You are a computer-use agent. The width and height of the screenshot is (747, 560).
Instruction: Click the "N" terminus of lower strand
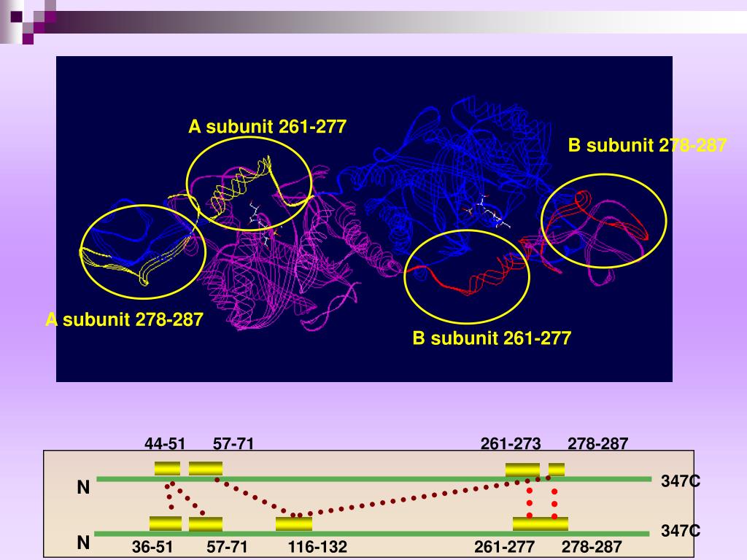coord(83,542)
